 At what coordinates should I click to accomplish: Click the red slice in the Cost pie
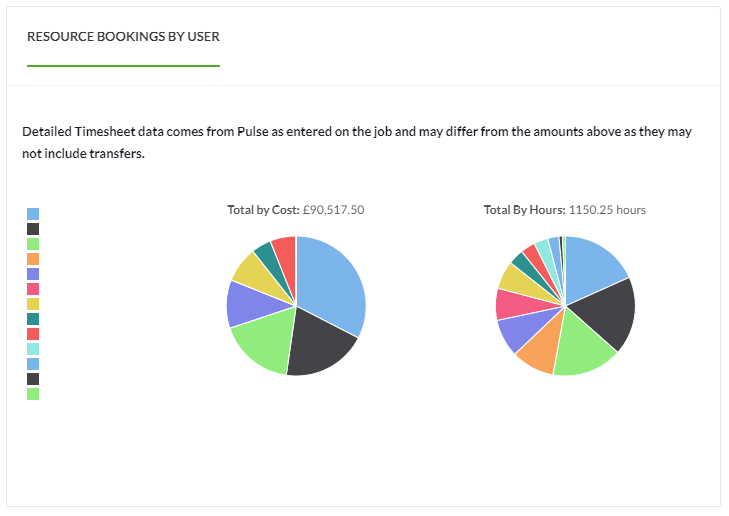tap(286, 258)
